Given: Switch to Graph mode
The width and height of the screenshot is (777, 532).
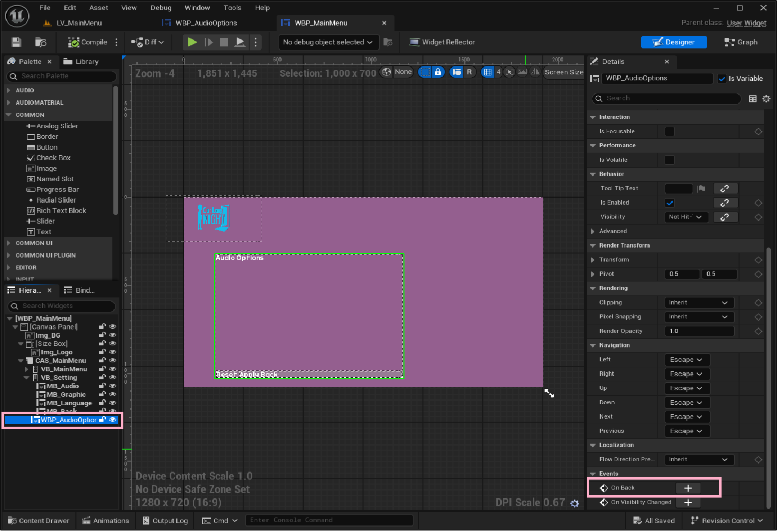Looking at the screenshot, I should pyautogui.click(x=741, y=42).
